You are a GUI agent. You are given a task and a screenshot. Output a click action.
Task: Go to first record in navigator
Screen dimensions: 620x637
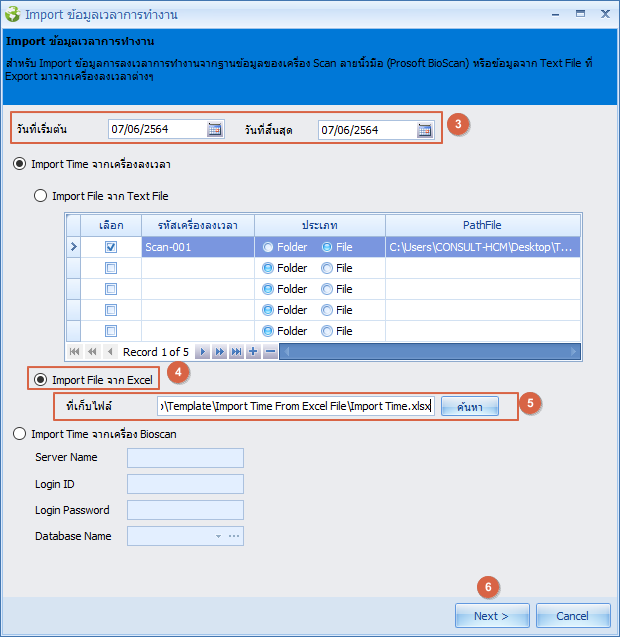click(x=74, y=352)
